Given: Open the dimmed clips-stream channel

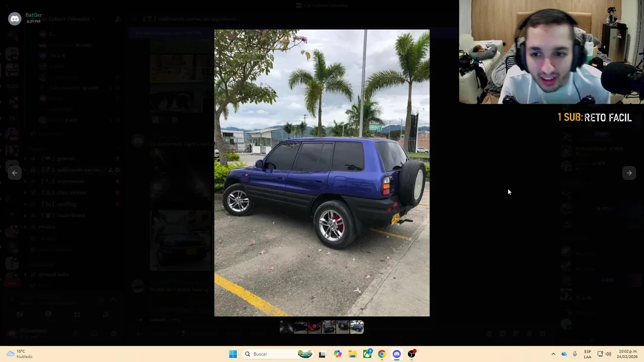Looking at the screenshot, I should tap(71, 193).
